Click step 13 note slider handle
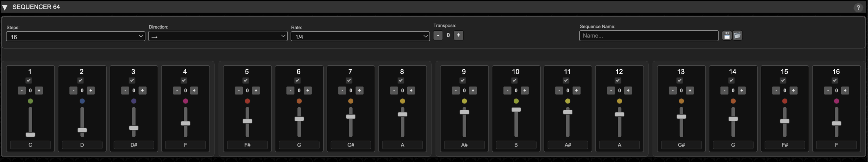 682,117
